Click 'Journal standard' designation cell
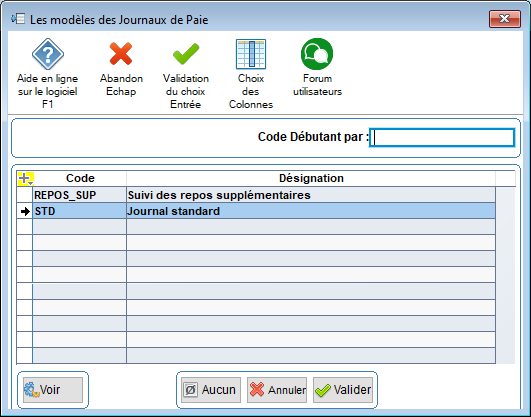The image size is (531, 417). (311, 211)
